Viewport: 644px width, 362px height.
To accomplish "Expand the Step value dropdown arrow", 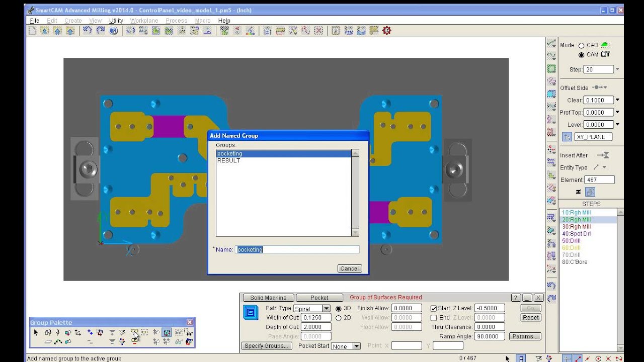I will [x=617, y=69].
